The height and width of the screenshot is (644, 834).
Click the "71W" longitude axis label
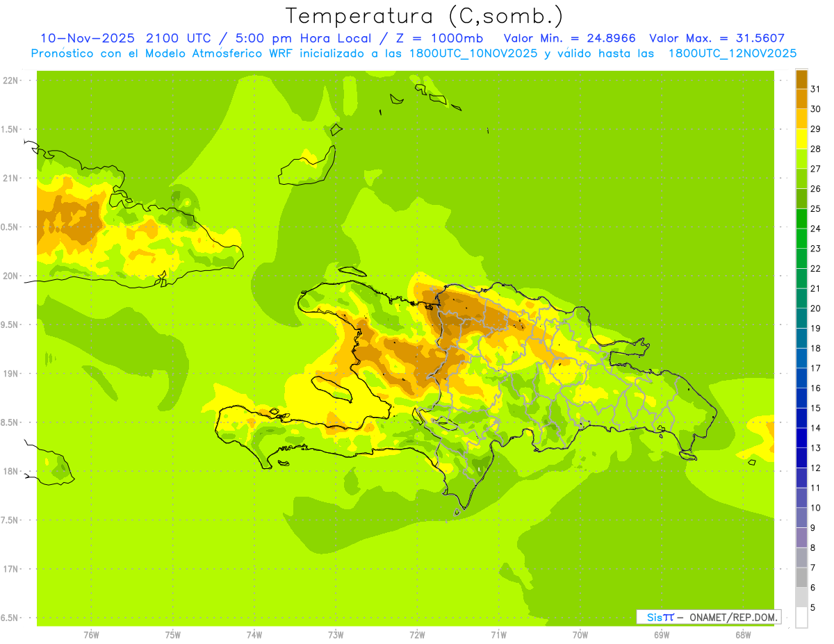[498, 635]
